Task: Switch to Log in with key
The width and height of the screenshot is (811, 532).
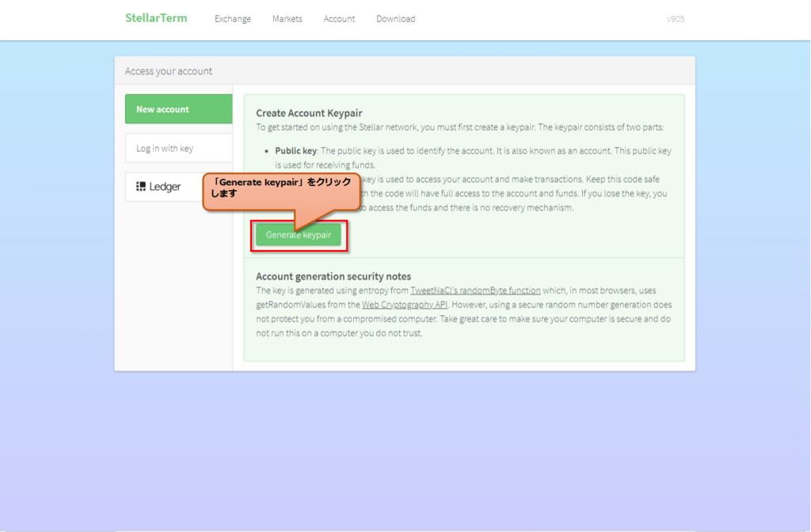Action: pyautogui.click(x=178, y=148)
